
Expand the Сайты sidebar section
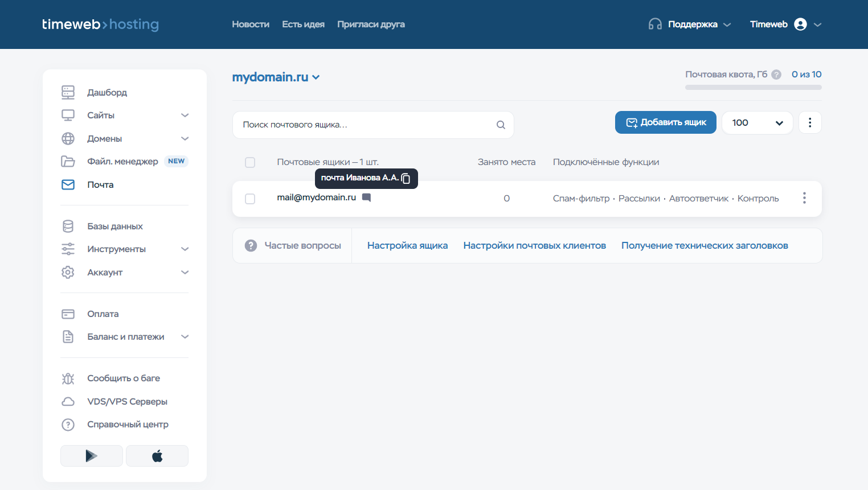pos(185,116)
